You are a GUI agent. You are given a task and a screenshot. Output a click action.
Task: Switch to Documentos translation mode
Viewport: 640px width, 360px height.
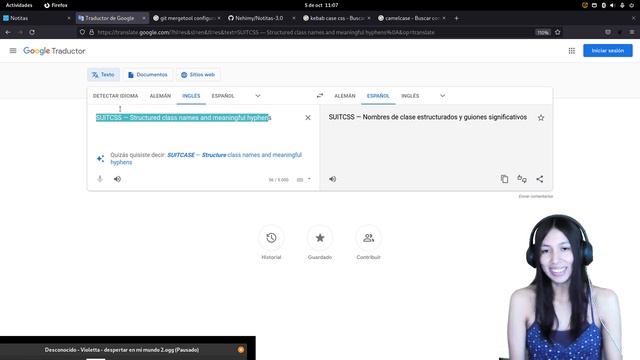point(148,75)
